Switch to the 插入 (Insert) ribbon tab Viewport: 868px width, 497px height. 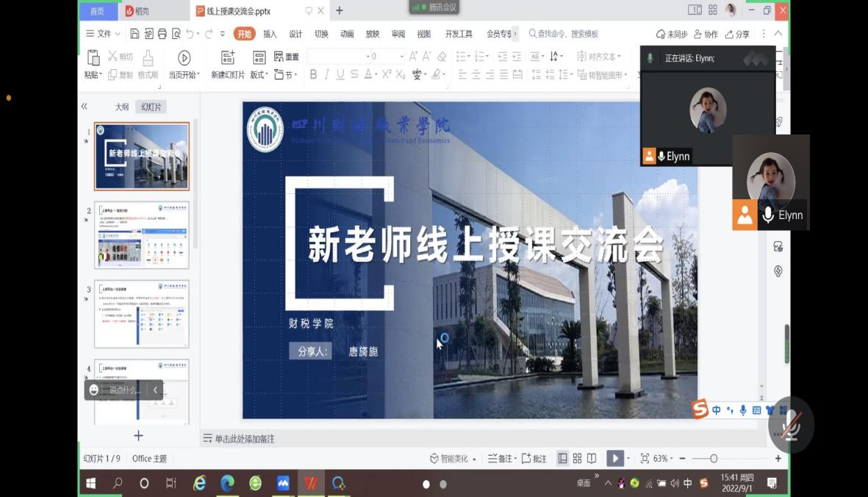pos(270,34)
